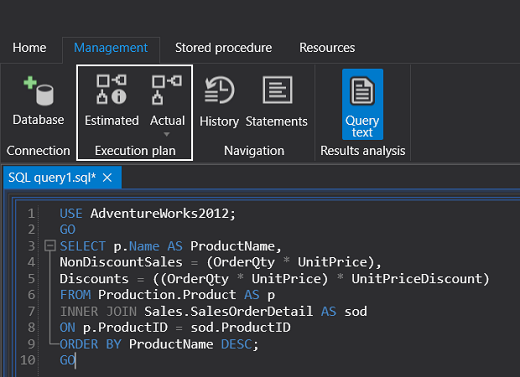The height and width of the screenshot is (377, 520).
Task: Click the FROM Production.Product line
Action: coord(167,295)
